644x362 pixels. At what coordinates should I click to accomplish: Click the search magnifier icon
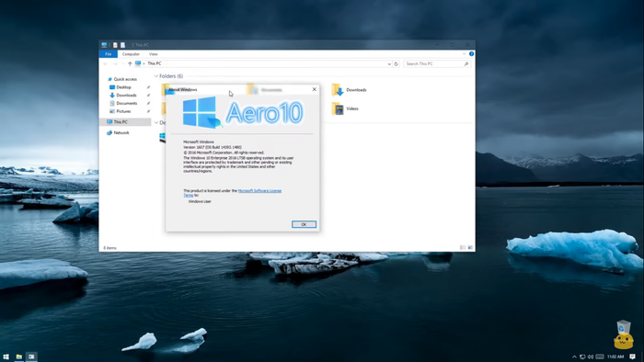[466, 63]
